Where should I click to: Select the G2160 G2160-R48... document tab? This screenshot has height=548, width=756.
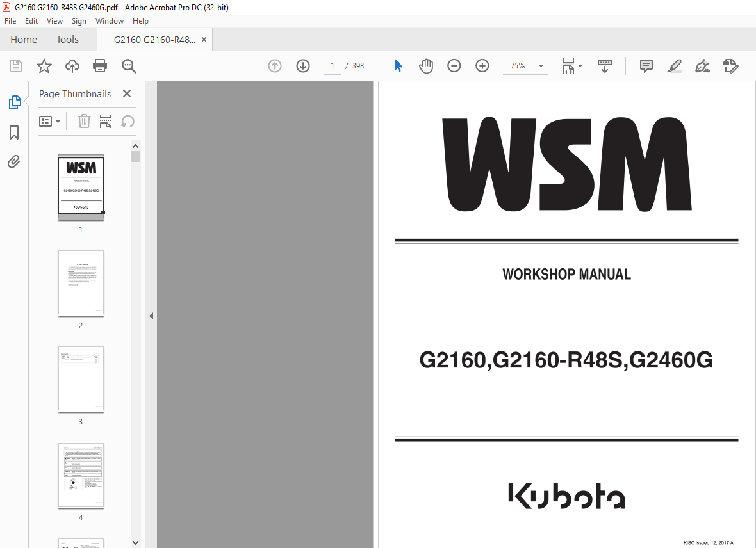154,40
